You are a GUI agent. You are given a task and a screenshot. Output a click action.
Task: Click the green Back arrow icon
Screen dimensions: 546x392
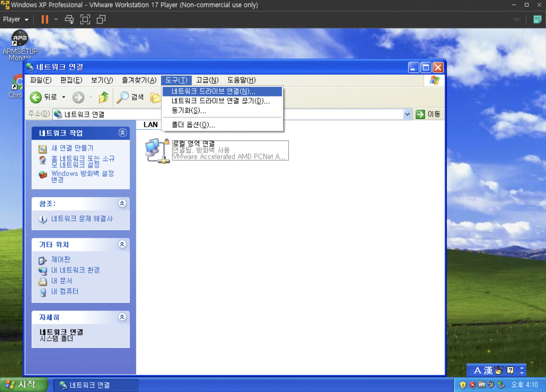click(36, 97)
